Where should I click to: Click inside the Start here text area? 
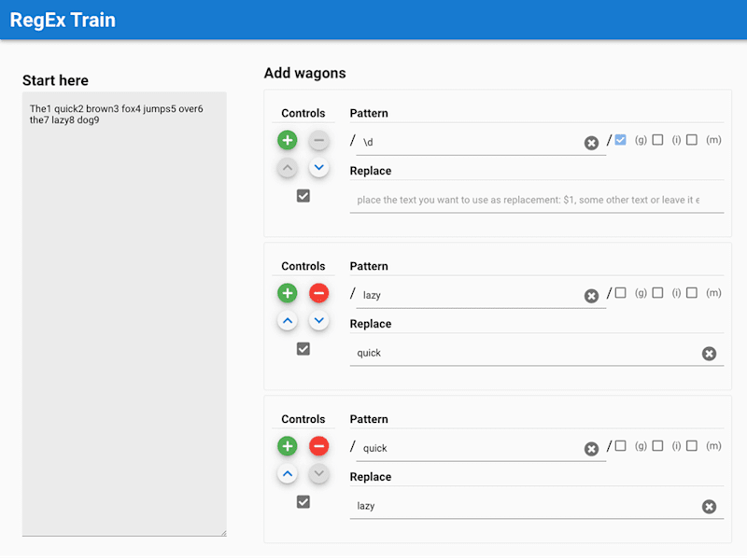point(124,314)
